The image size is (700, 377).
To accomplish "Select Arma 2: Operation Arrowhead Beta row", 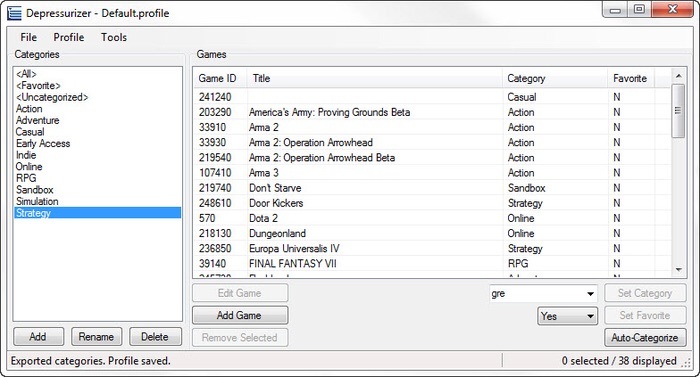I will pyautogui.click(x=432, y=158).
